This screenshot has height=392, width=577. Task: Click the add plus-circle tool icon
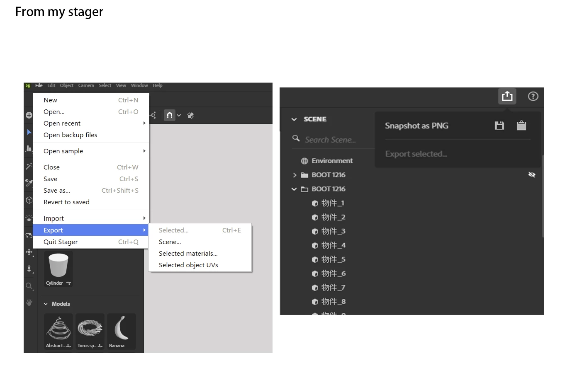tap(29, 115)
